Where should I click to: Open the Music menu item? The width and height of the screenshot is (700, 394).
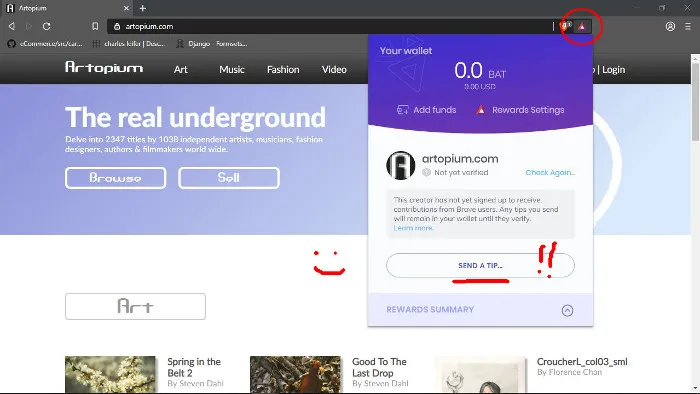(232, 70)
